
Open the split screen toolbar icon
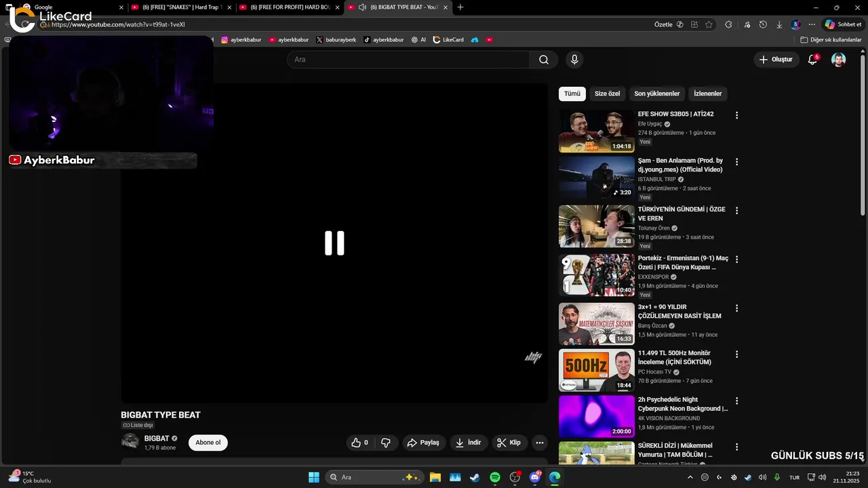click(694, 24)
